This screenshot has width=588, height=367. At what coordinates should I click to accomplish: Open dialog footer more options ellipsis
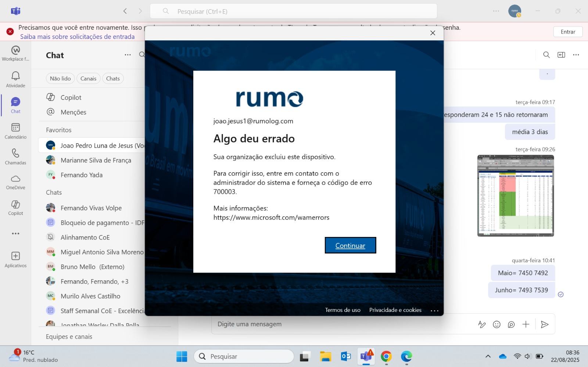click(x=434, y=310)
